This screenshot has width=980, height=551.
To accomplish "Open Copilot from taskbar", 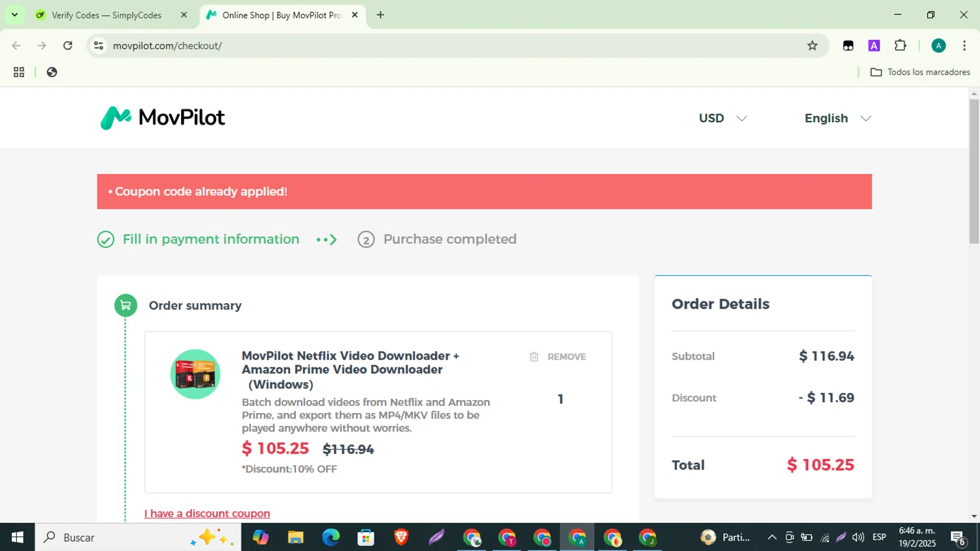I will click(261, 537).
